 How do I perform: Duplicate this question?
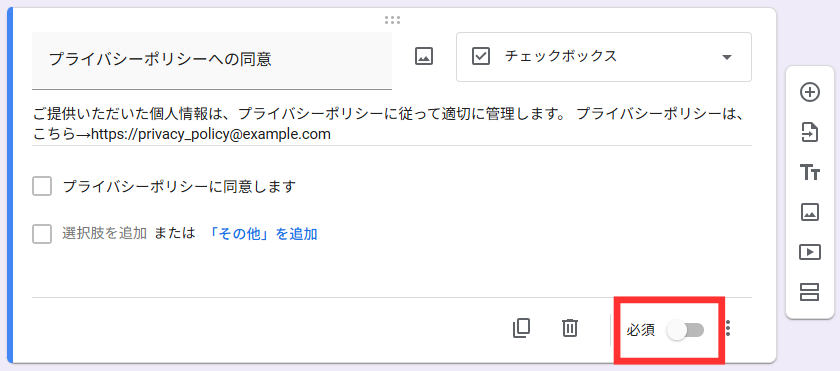(x=521, y=328)
